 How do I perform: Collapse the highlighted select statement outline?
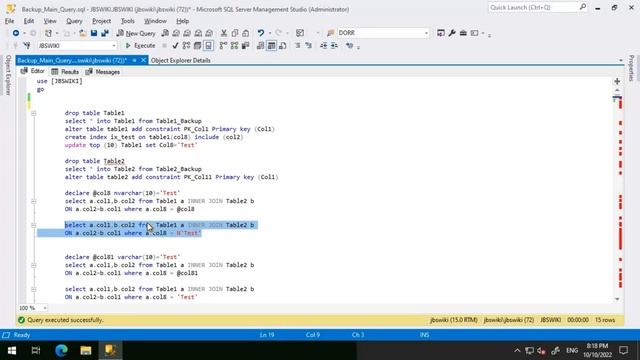point(34,225)
